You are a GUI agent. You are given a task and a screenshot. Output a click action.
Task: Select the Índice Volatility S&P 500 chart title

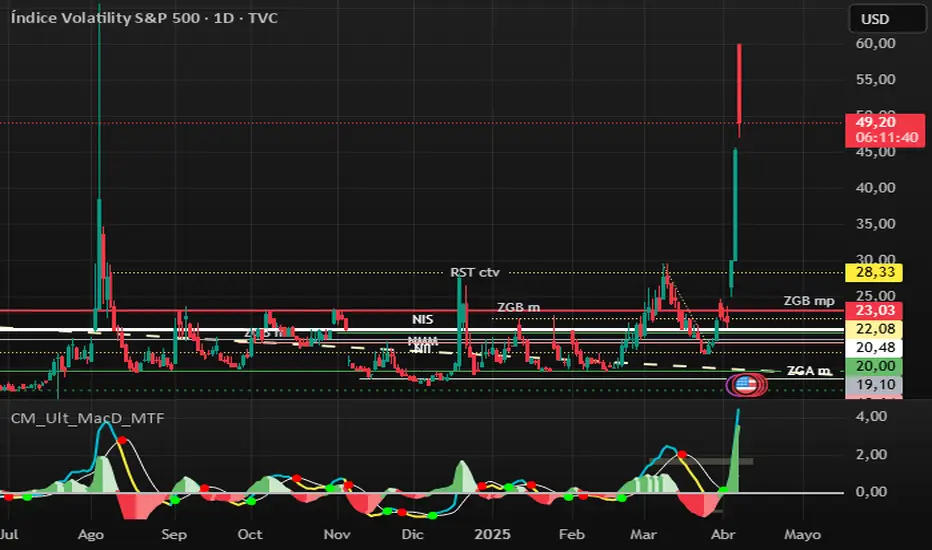[144, 18]
